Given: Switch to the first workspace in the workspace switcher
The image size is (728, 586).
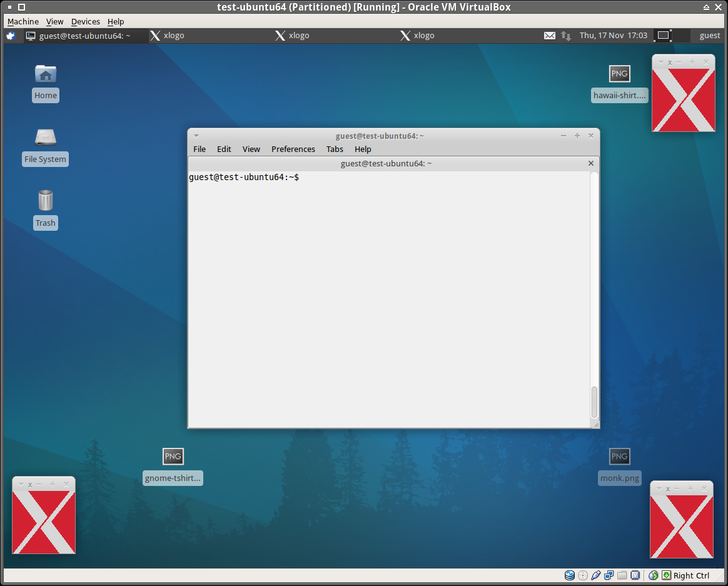Looking at the screenshot, I should [x=664, y=36].
